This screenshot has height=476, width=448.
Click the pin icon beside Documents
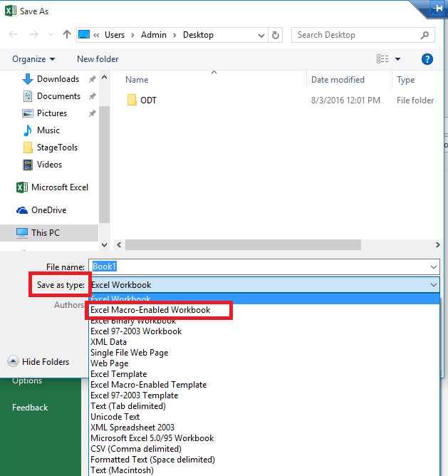pyautogui.click(x=93, y=96)
